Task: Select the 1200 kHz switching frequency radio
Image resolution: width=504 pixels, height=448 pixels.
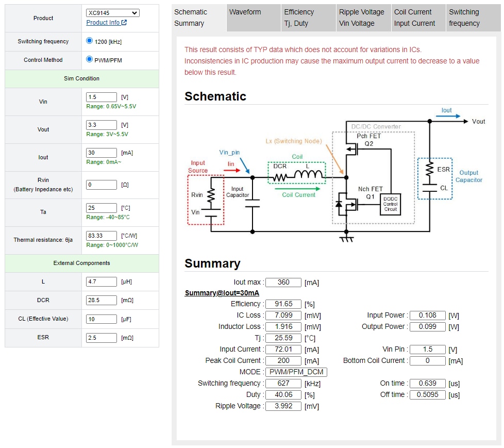Action: click(x=90, y=41)
